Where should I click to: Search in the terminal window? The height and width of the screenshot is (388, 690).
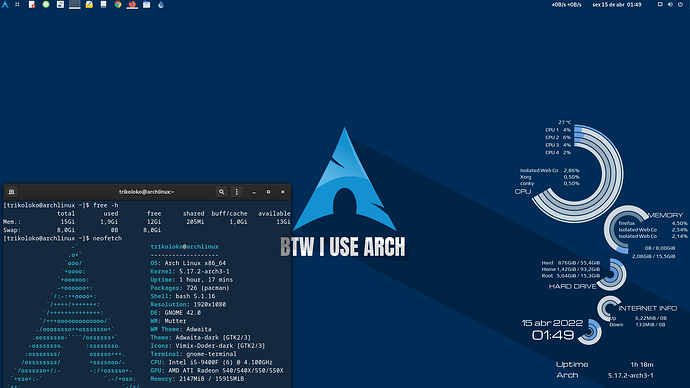click(x=221, y=192)
